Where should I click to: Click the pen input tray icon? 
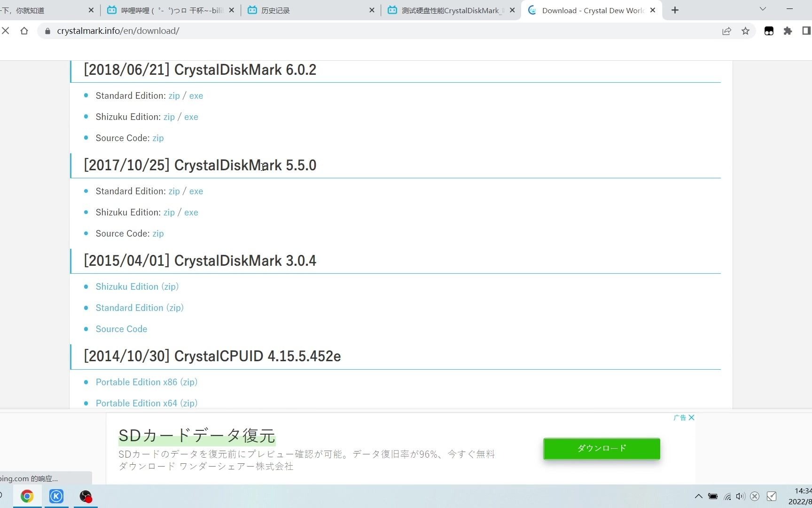(772, 496)
